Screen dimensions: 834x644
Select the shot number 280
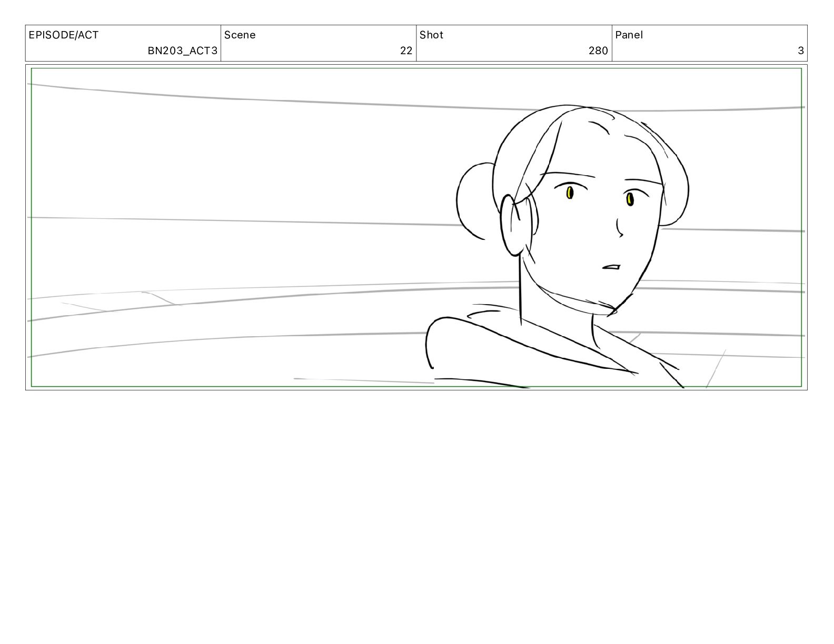coord(598,51)
